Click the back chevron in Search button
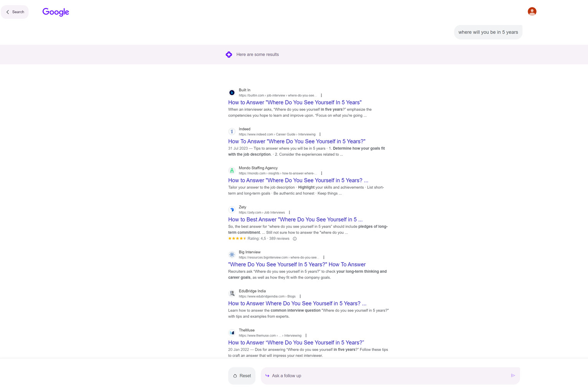588x388 pixels. pos(7,12)
